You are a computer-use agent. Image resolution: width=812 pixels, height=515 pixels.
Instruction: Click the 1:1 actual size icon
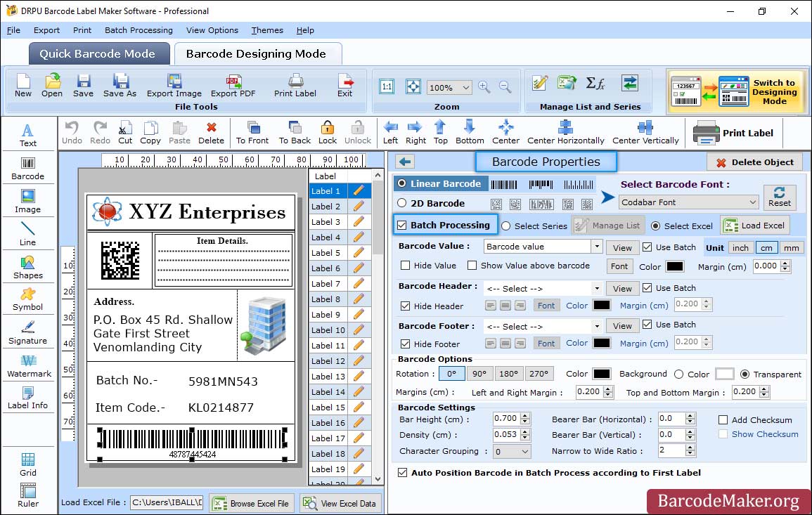tap(387, 87)
